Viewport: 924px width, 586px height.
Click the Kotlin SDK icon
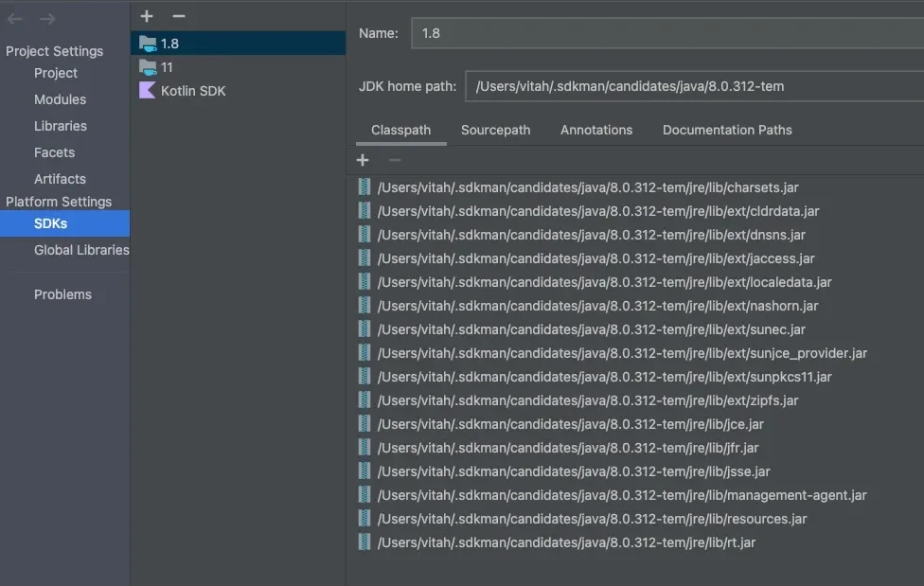[147, 91]
